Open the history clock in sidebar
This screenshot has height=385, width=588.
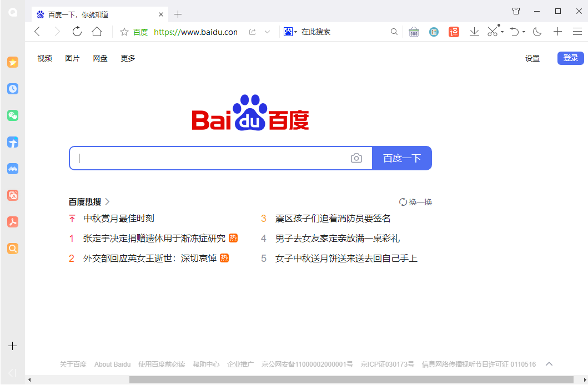(x=13, y=89)
